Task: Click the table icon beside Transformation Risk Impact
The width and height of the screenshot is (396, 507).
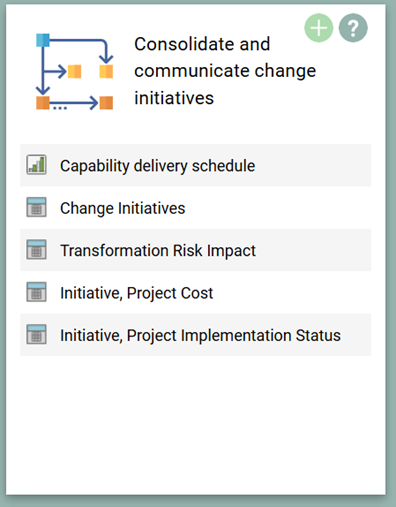Action: [x=36, y=249]
